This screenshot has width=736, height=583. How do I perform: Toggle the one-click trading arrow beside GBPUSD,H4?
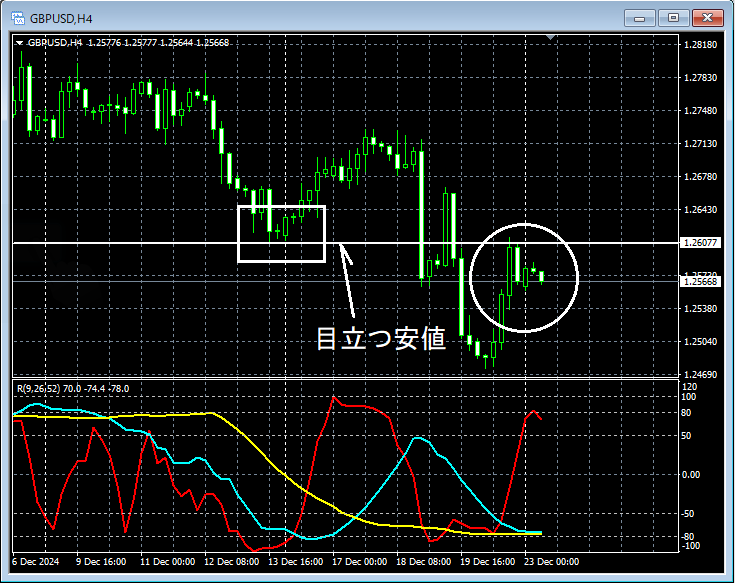tap(19, 43)
